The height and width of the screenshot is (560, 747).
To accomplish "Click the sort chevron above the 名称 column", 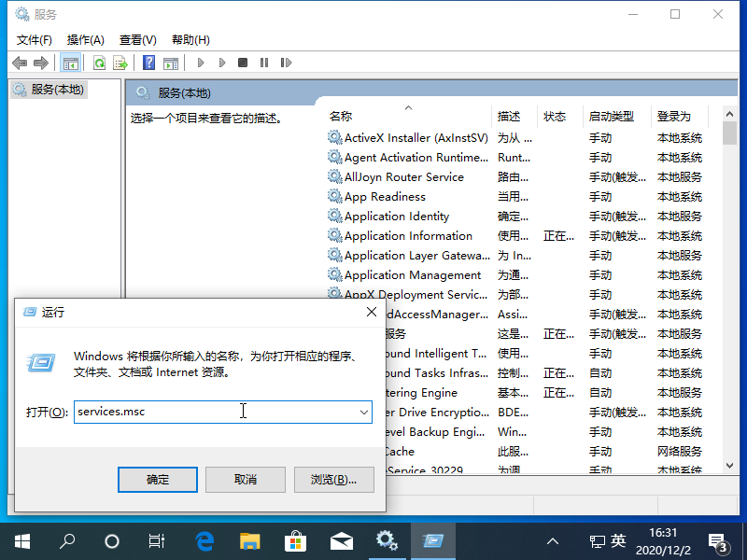I will [x=408, y=106].
